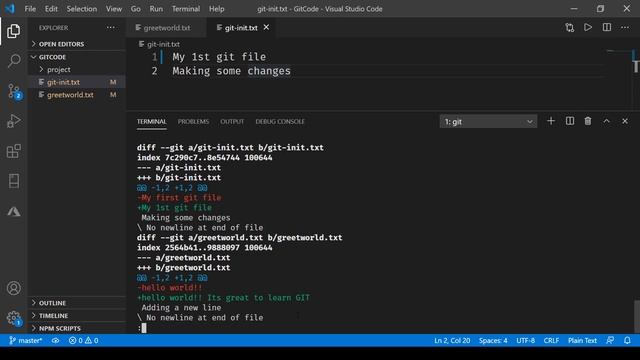Open Source Control view with 2 changes

14,91
